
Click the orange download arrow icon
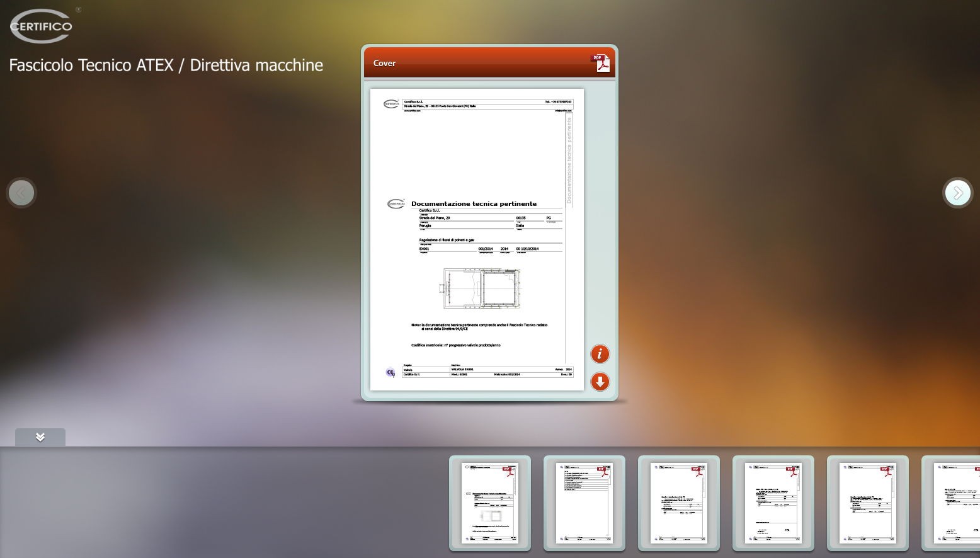pos(600,382)
